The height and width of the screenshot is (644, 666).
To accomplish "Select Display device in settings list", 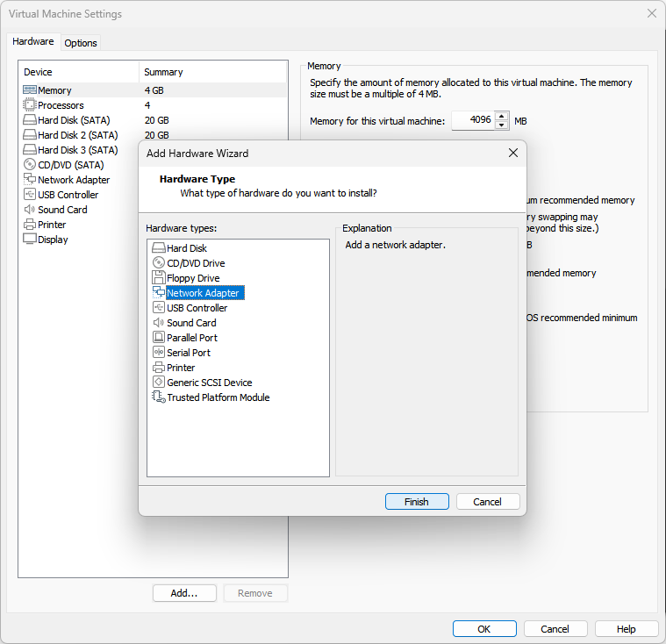I will 53,240.
